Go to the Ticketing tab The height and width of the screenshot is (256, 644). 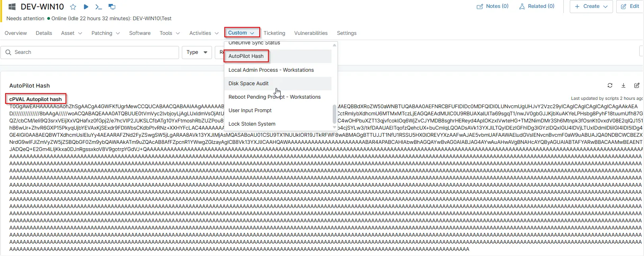(x=274, y=33)
